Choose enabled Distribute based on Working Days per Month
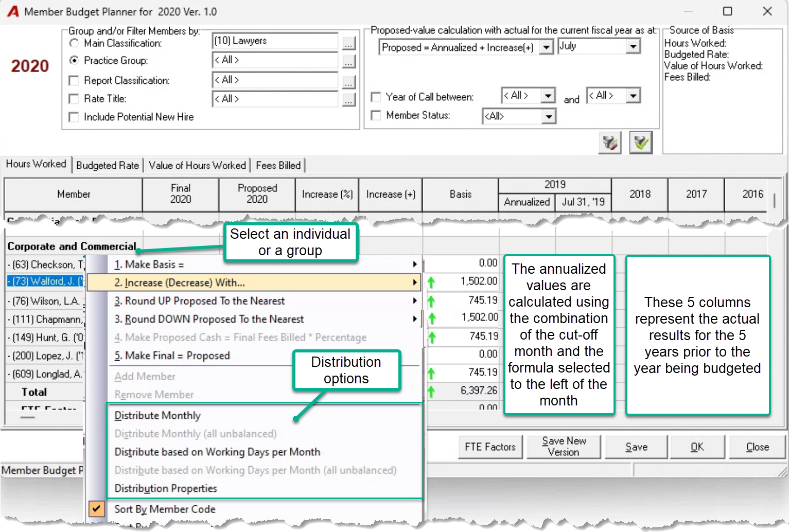The width and height of the screenshot is (789, 532). coord(265,452)
